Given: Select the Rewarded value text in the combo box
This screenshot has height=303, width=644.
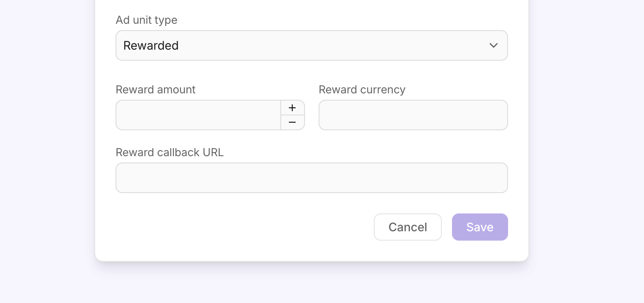Looking at the screenshot, I should 151,45.
